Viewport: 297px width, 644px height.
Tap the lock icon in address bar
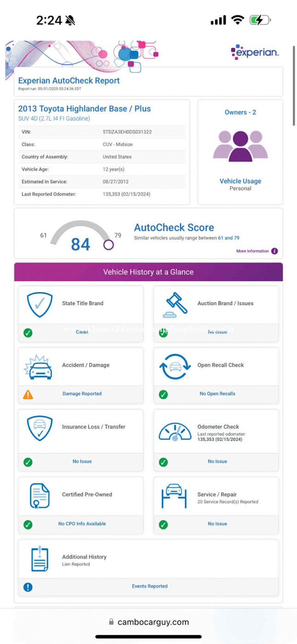tap(111, 622)
